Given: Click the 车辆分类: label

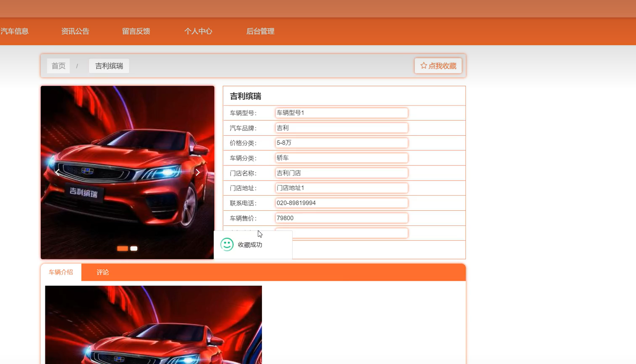Looking at the screenshot, I should (243, 158).
